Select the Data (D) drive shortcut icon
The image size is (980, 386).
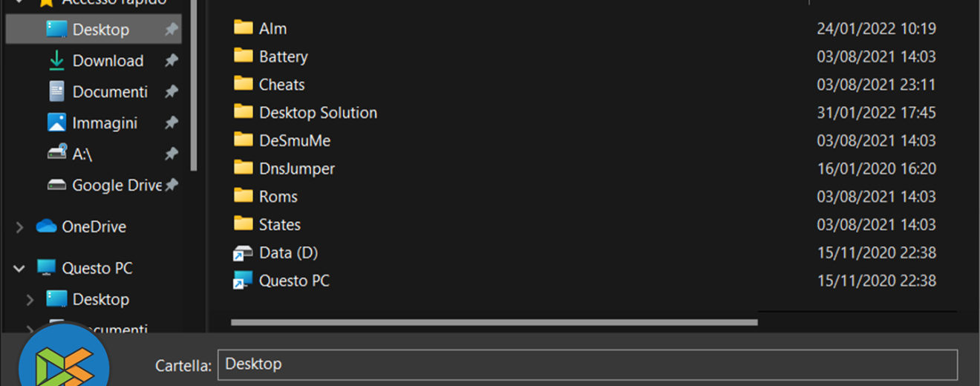(244, 253)
